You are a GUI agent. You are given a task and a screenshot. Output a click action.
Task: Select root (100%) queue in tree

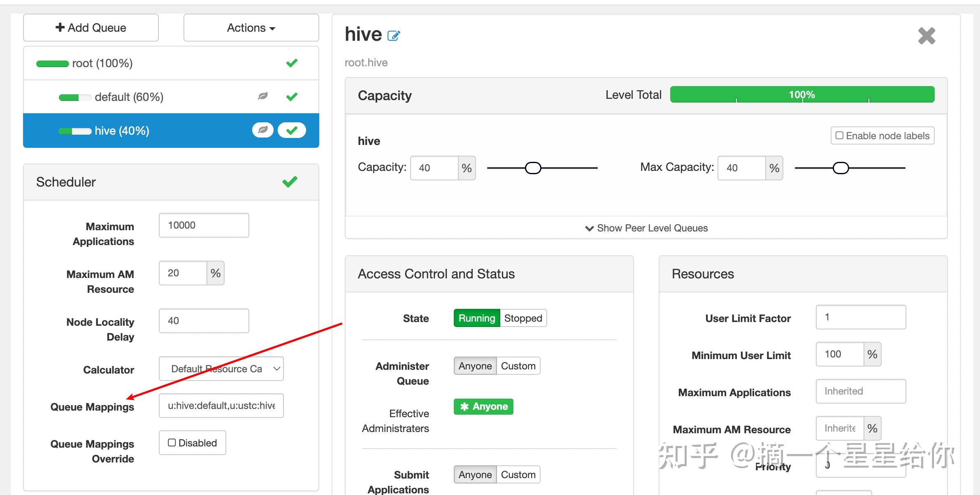(102, 63)
